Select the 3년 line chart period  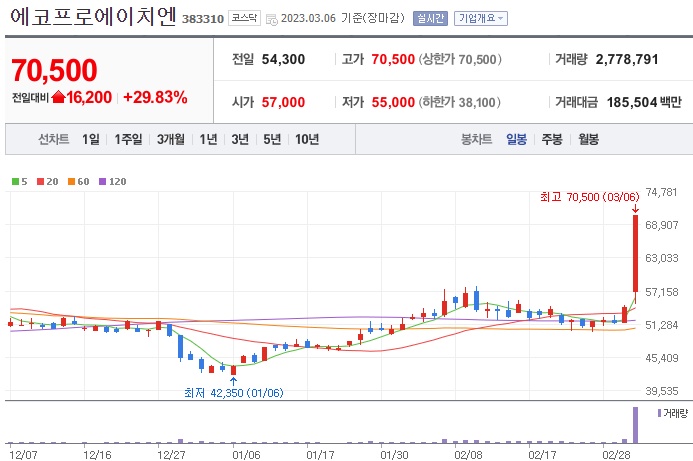(240, 139)
